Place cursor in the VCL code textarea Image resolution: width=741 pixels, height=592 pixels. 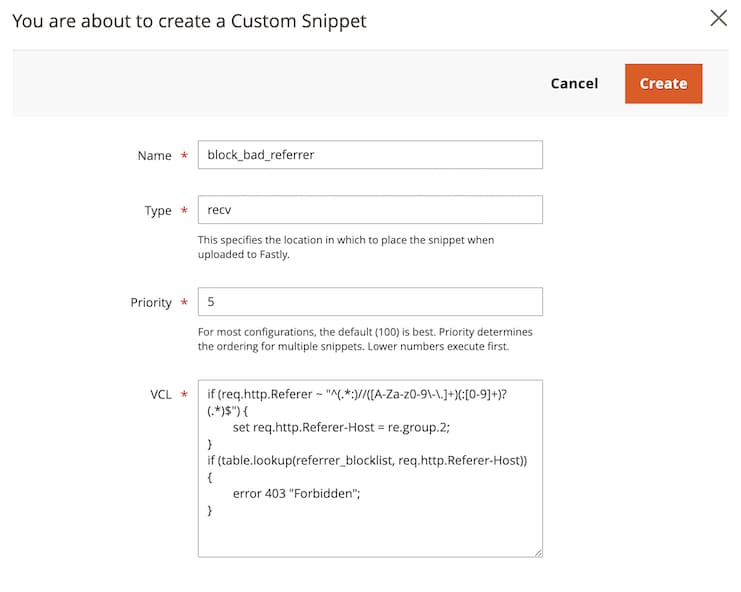(370, 535)
